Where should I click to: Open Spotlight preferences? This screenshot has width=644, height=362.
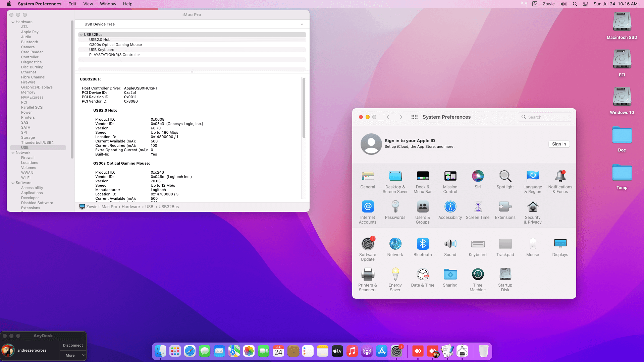[x=505, y=180]
